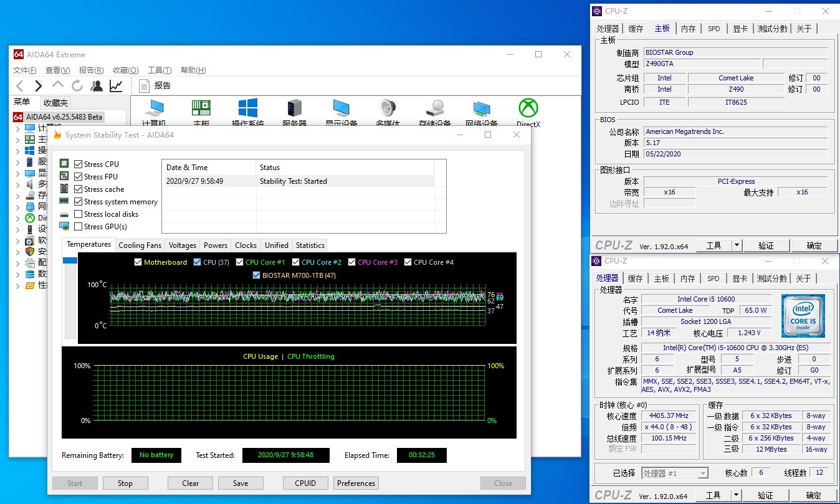Open the 工具 dropdown arrow in lower CPU-Z
The image size is (840, 504).
[737, 495]
